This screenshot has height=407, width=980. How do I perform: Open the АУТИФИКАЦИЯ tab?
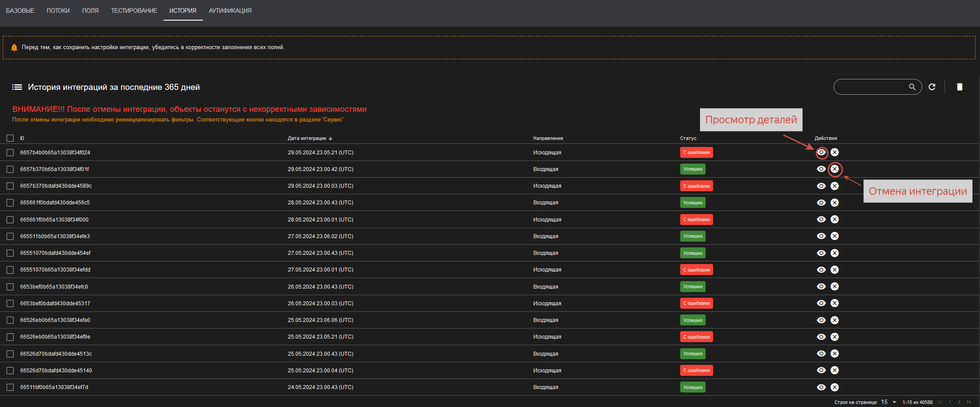(x=230, y=11)
